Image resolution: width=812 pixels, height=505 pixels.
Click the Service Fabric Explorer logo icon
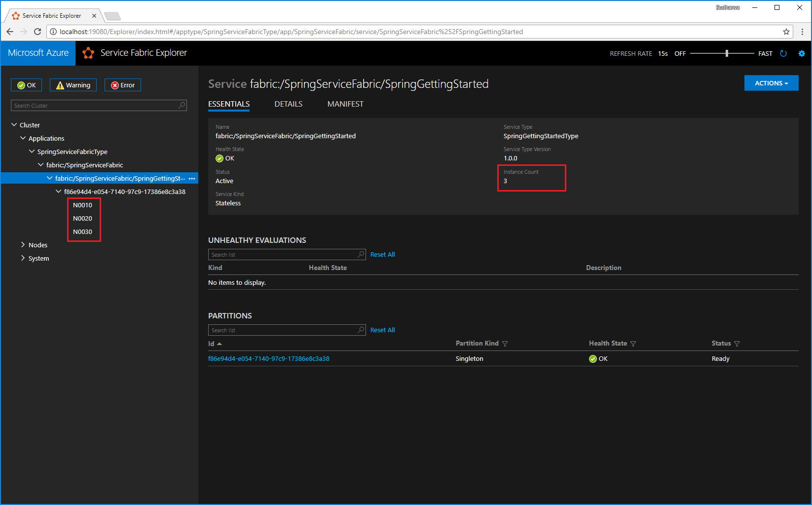coord(88,53)
